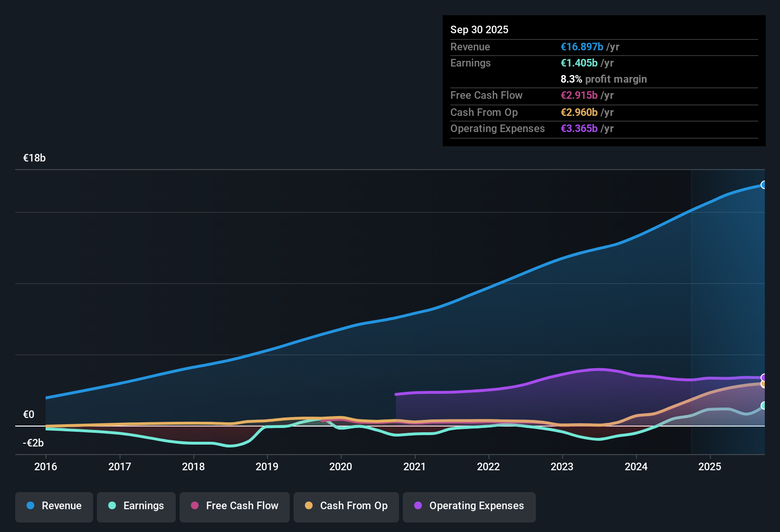Select the Sep 30 2025 tooltip header
Image resolution: width=780 pixels, height=532 pixels.
click(479, 29)
